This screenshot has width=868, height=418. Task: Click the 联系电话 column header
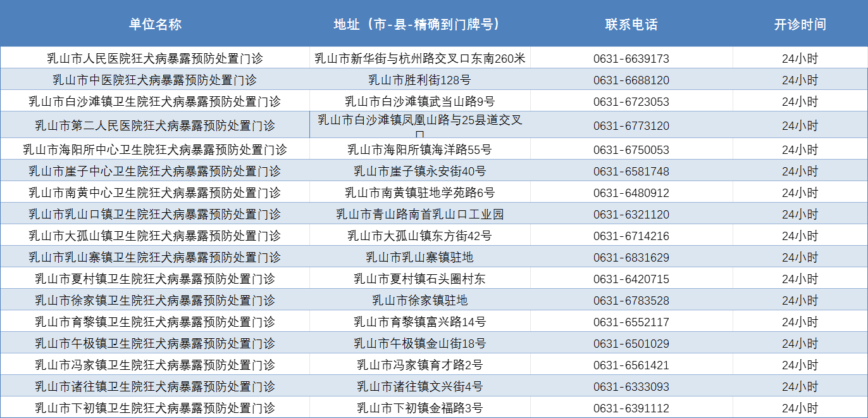[631, 24]
